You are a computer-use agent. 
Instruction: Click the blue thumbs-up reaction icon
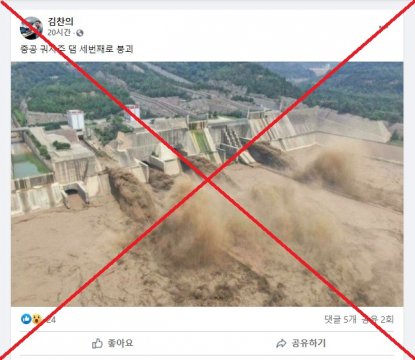[x=26, y=319]
